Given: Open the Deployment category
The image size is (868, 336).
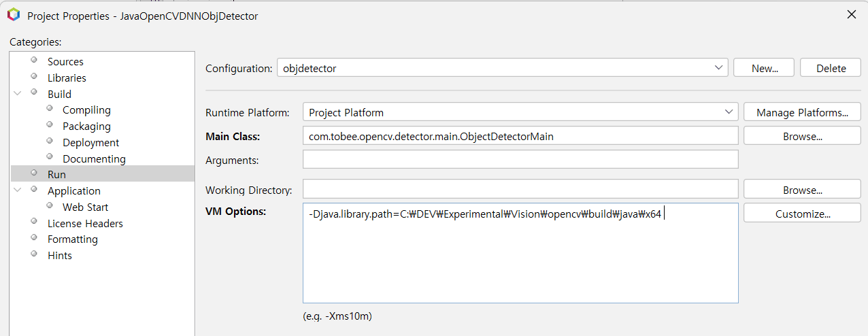Looking at the screenshot, I should 90,143.
